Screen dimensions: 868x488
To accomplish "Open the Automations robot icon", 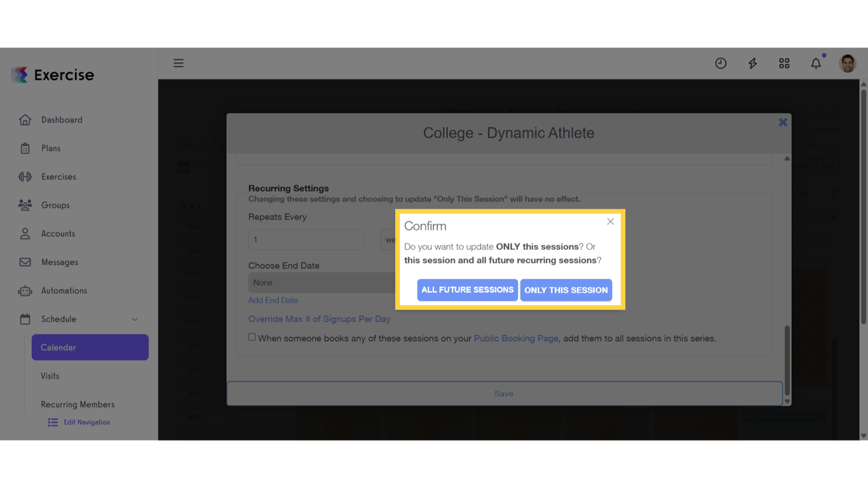I will pyautogui.click(x=24, y=290).
